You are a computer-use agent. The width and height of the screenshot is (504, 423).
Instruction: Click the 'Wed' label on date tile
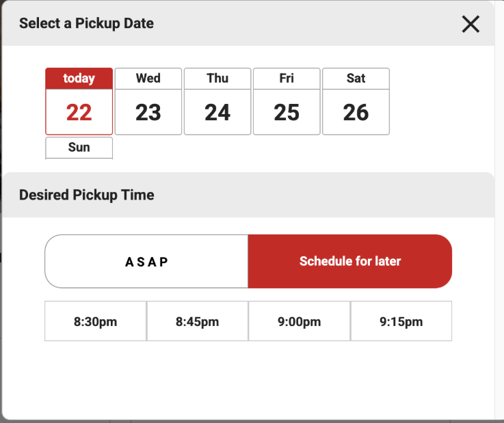click(x=148, y=78)
